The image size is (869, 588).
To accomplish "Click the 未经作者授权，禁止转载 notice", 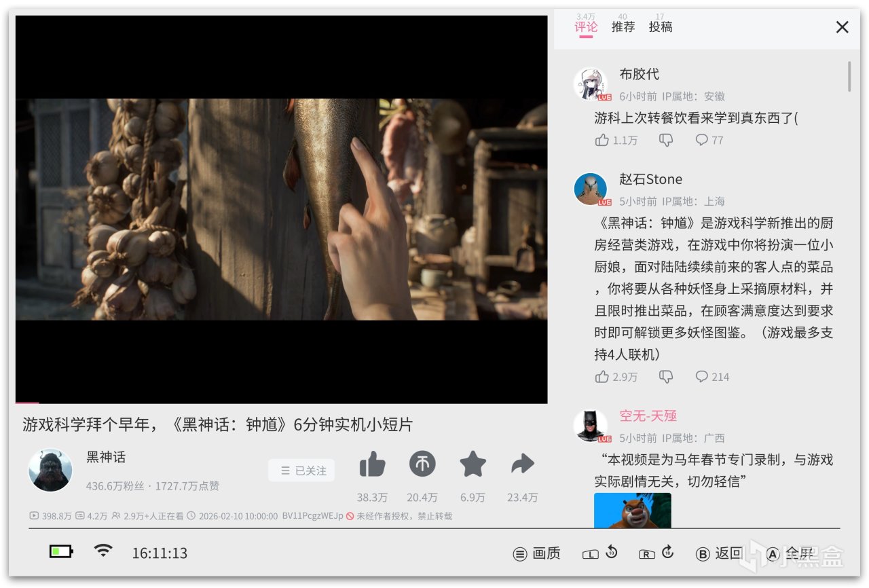I will click(405, 516).
